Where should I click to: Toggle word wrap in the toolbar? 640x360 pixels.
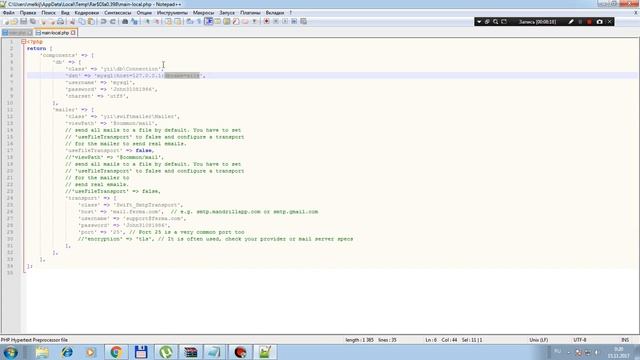[190, 21]
